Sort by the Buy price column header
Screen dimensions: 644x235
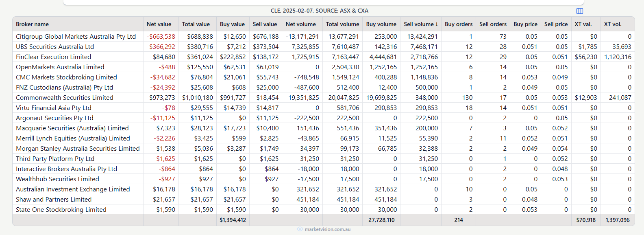click(526, 24)
